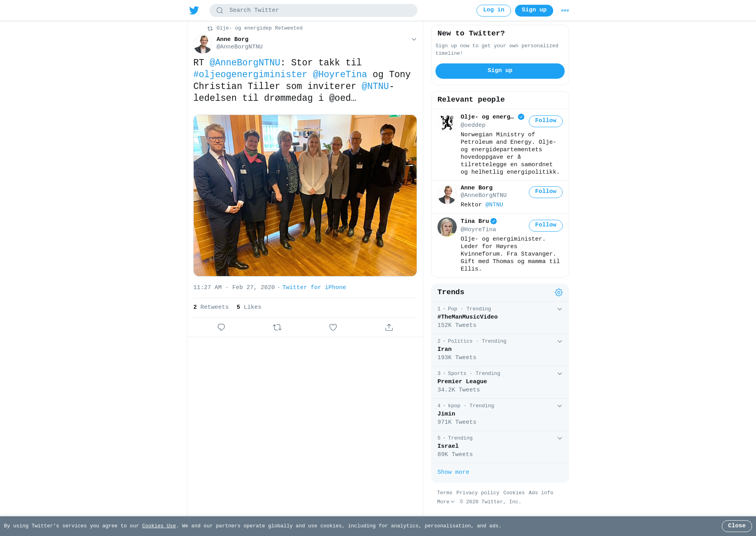756x536 pixels.
Task: Follow Olje- og energidep account
Action: tap(546, 121)
